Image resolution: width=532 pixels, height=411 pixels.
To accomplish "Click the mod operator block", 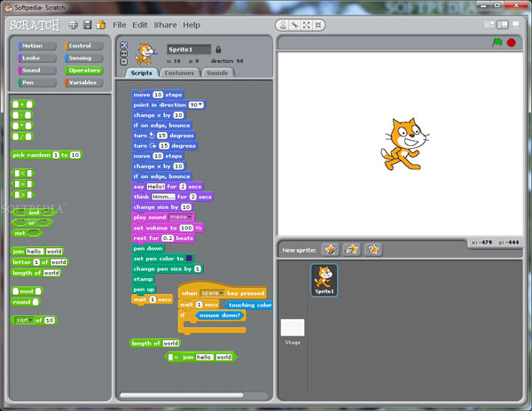I will [x=27, y=291].
